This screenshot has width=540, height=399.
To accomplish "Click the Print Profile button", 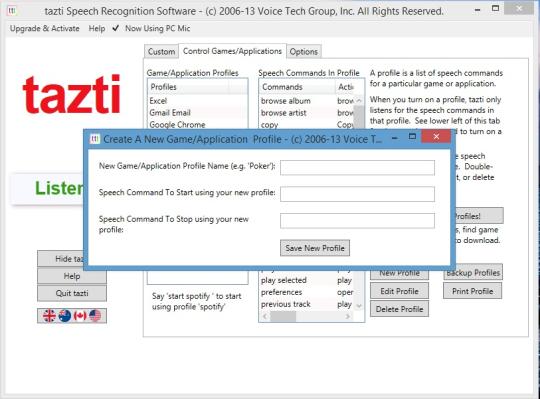I will 472,291.
